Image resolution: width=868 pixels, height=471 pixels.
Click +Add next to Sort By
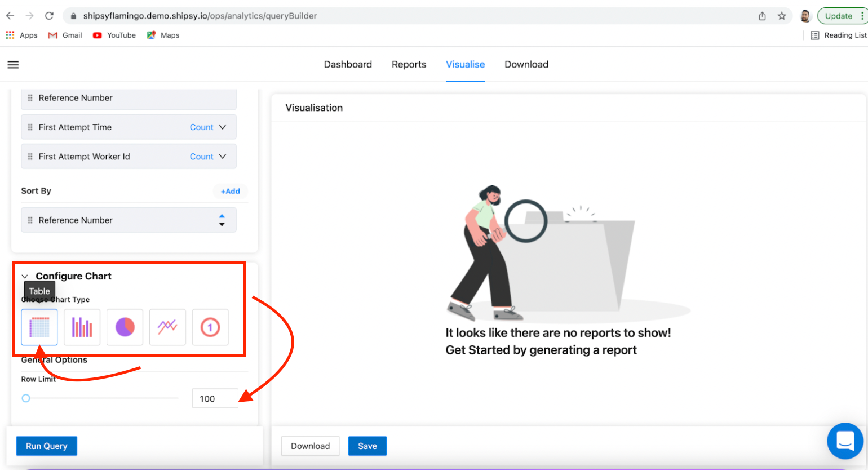pyautogui.click(x=231, y=192)
